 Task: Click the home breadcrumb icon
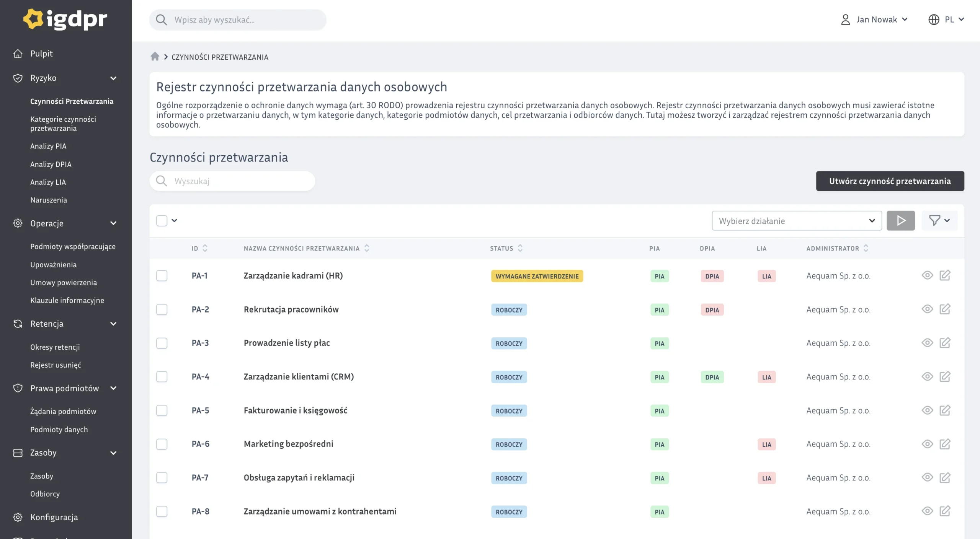pos(155,57)
